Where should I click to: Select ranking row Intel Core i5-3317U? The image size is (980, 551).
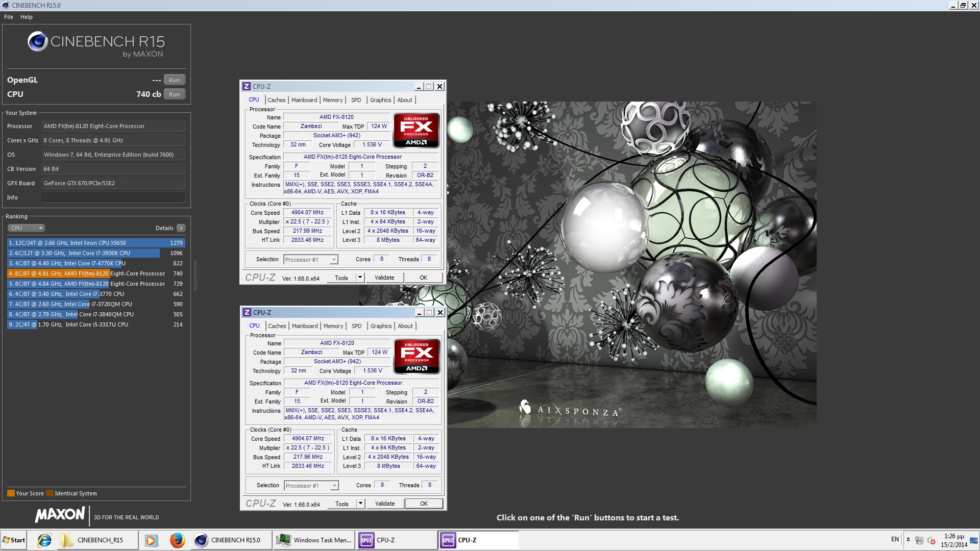click(96, 324)
